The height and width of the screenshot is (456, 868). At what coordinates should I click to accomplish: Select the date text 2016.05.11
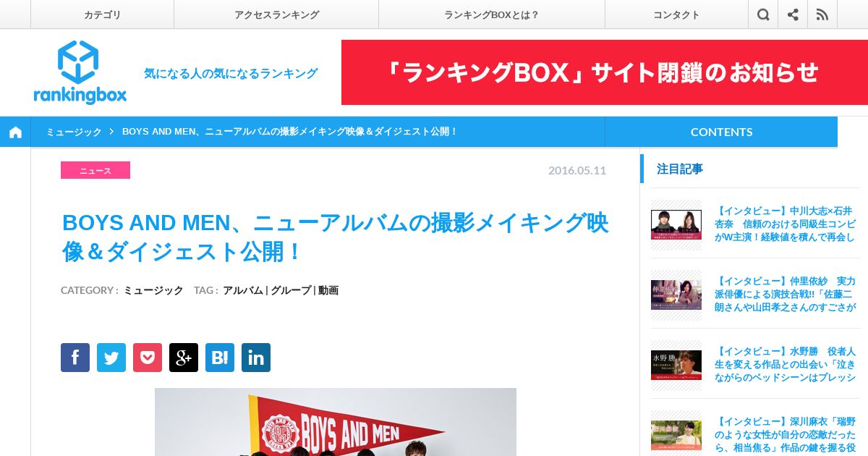(577, 170)
